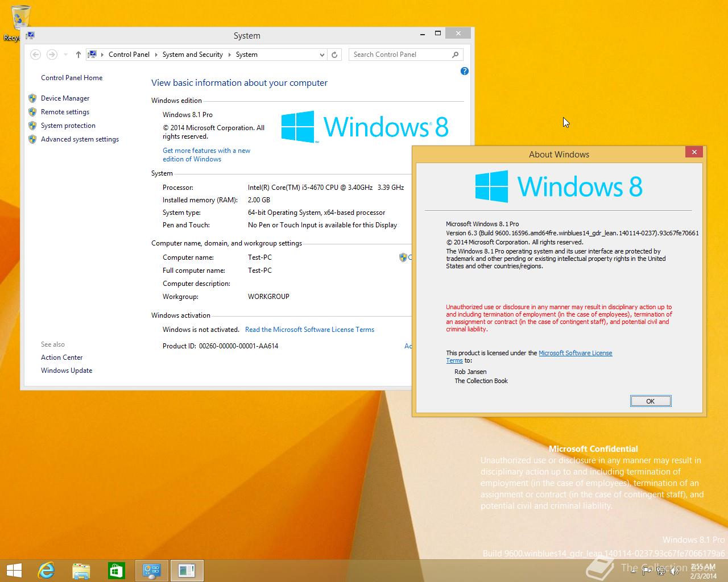Click the WORKGROUP value
Image resolution: width=728 pixels, height=582 pixels.
[268, 297]
